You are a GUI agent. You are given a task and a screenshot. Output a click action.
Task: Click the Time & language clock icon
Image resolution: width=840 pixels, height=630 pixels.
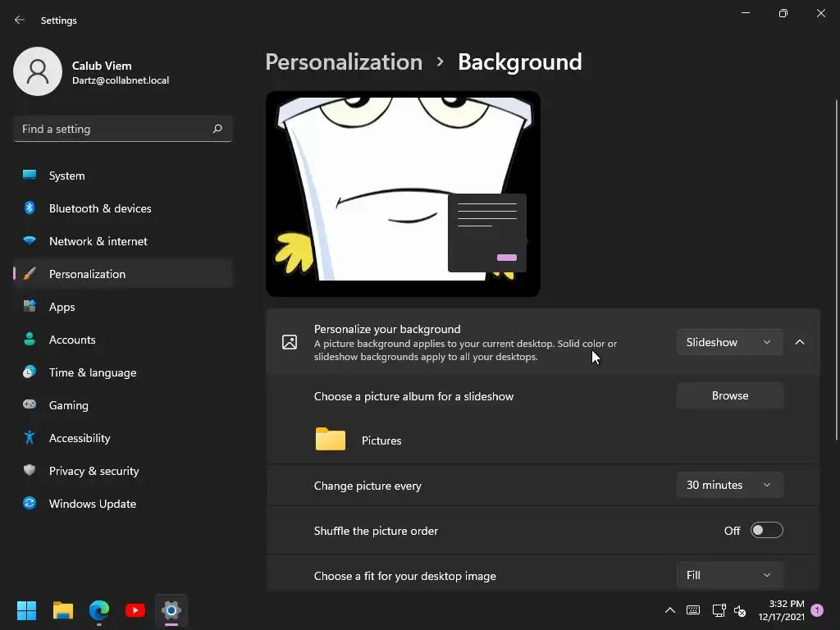(30, 372)
